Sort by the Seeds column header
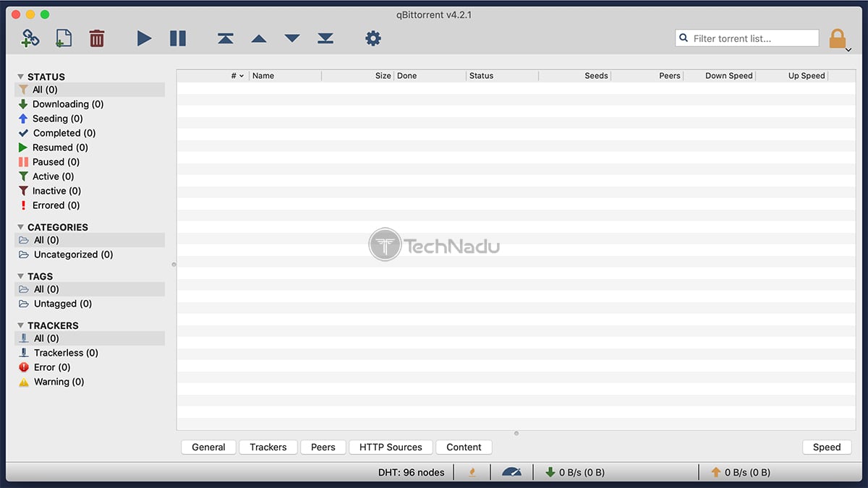 tap(575, 76)
